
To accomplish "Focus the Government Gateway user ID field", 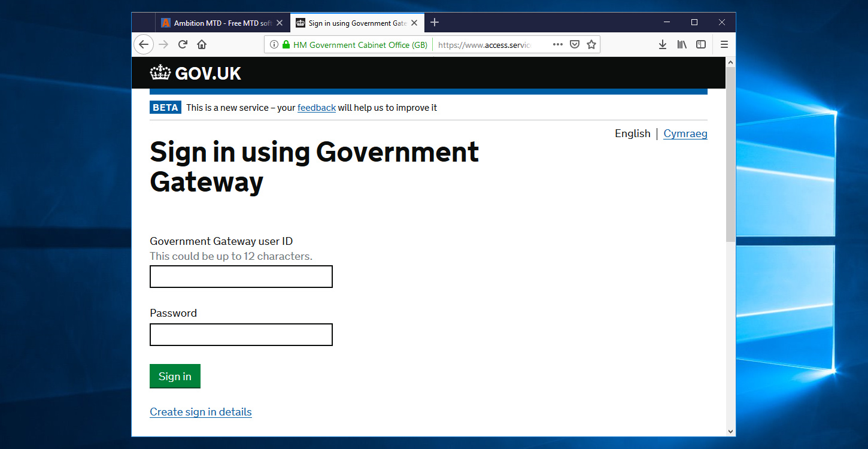I will [241, 277].
